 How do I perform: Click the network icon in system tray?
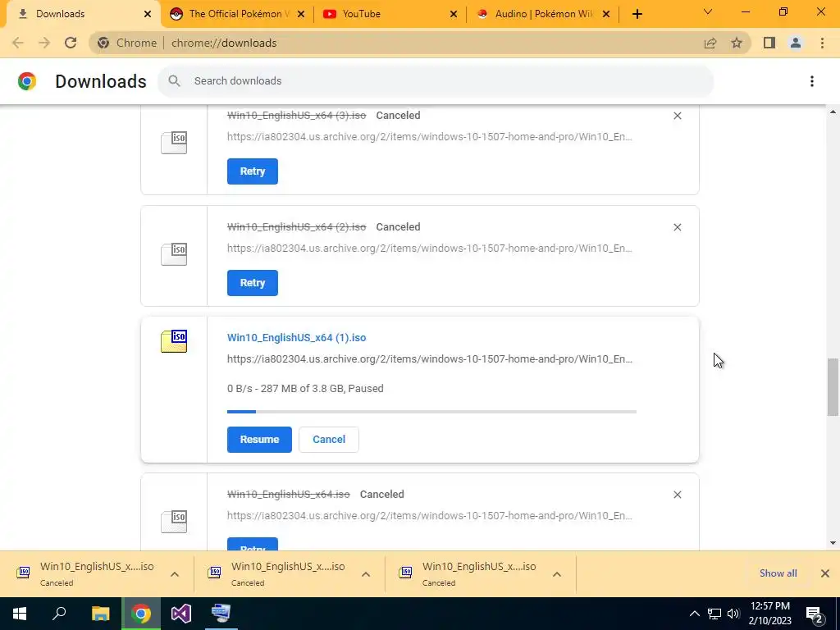714,614
